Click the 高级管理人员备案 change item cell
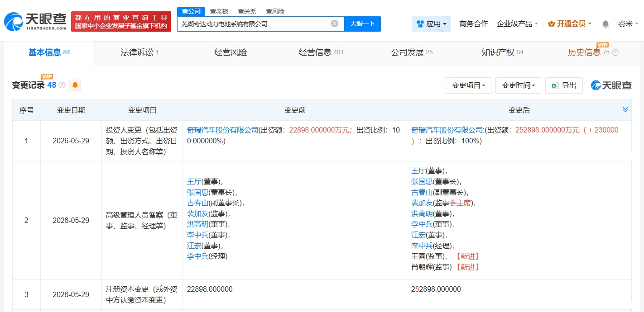Image resolution: width=644 pixels, height=312 pixels. coord(142,220)
